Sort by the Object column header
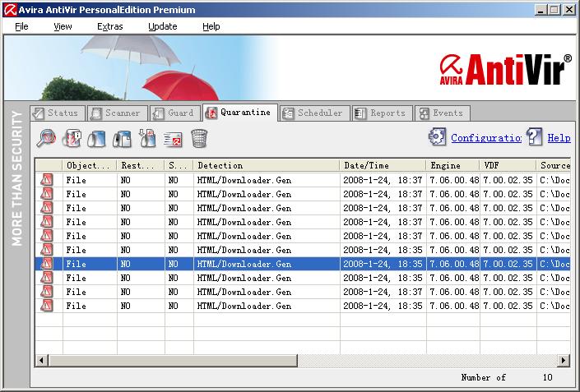This screenshot has width=580, height=392. 90,165
